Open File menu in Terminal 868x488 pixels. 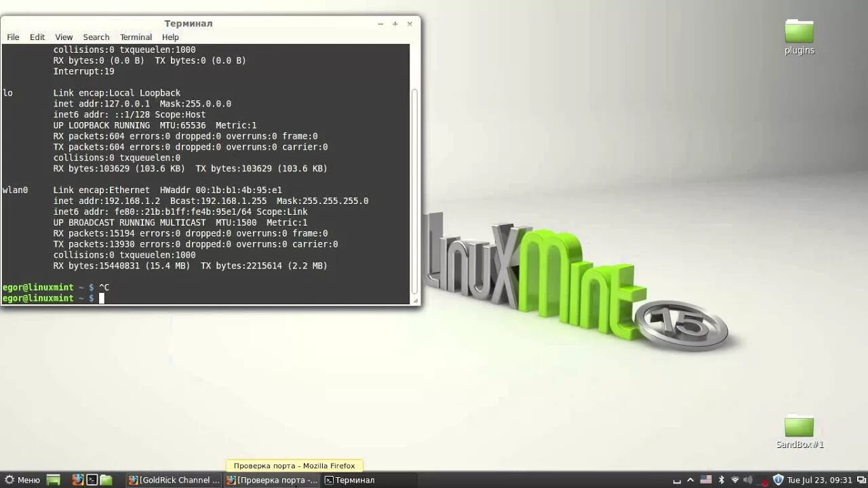14,37
